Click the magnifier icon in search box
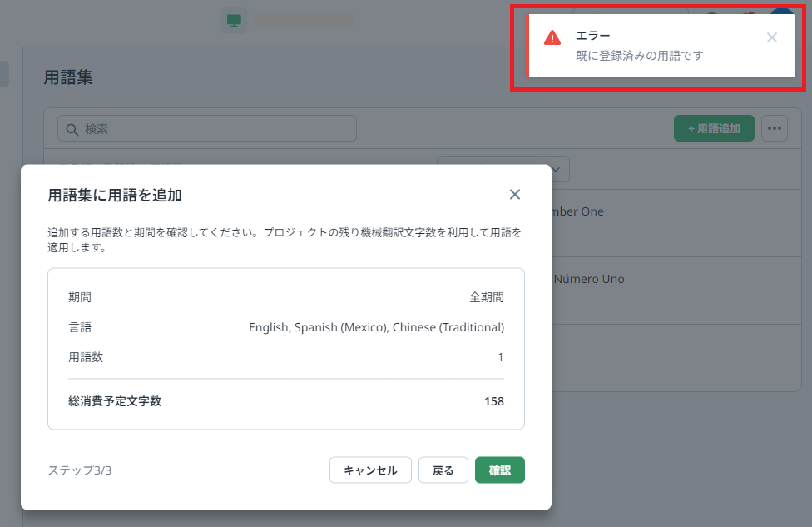 (x=72, y=129)
